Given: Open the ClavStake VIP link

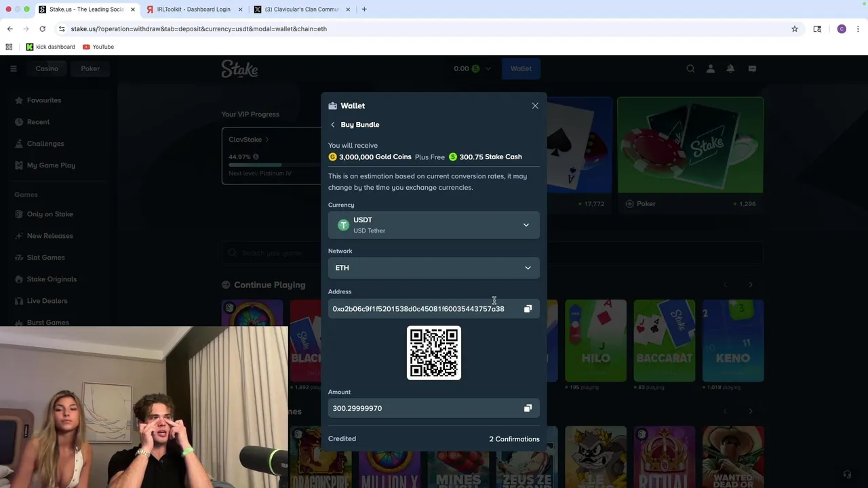Looking at the screenshot, I should click(248, 140).
